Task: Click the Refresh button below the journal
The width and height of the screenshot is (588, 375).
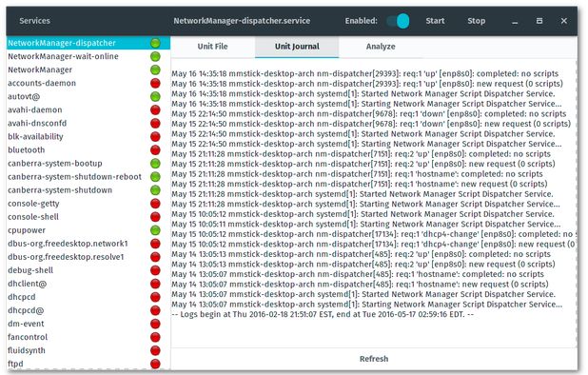Action: 374,359
